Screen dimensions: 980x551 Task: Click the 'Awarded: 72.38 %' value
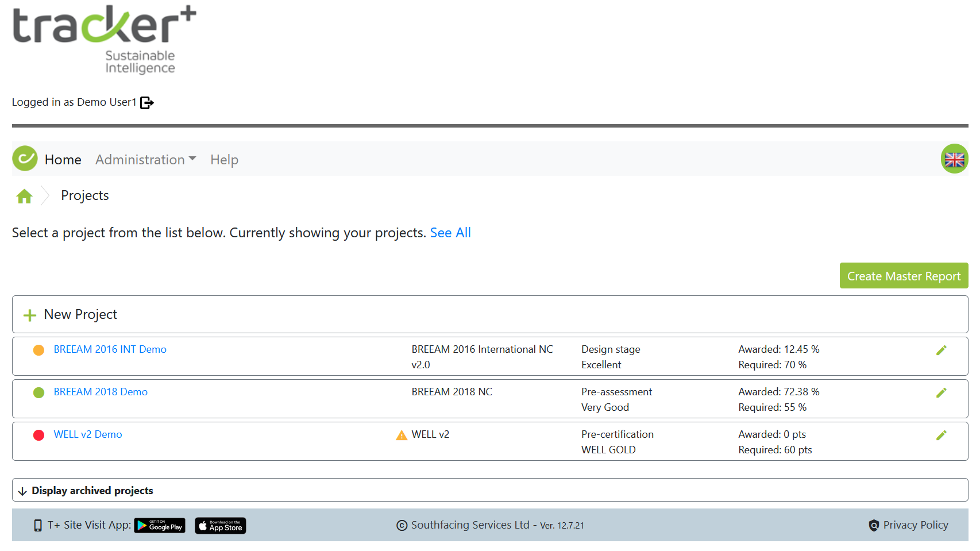click(x=779, y=392)
